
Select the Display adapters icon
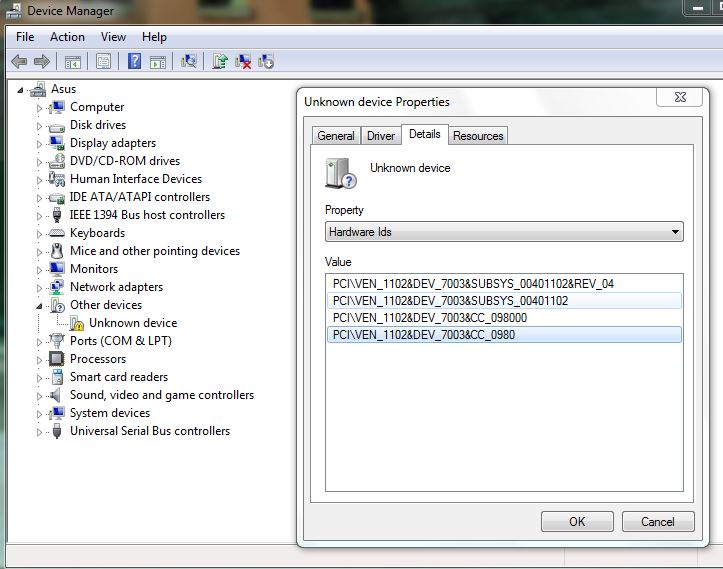tap(57, 143)
